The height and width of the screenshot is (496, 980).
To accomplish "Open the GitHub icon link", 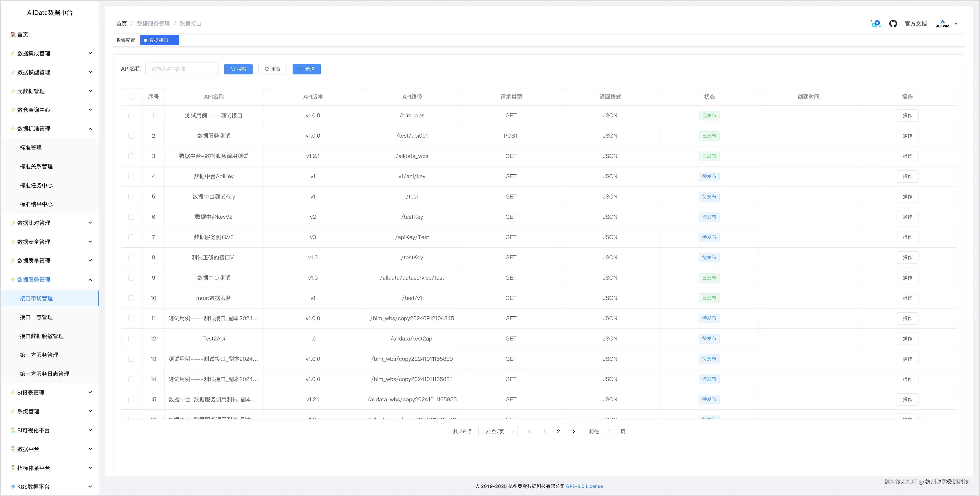I will 893,24.
